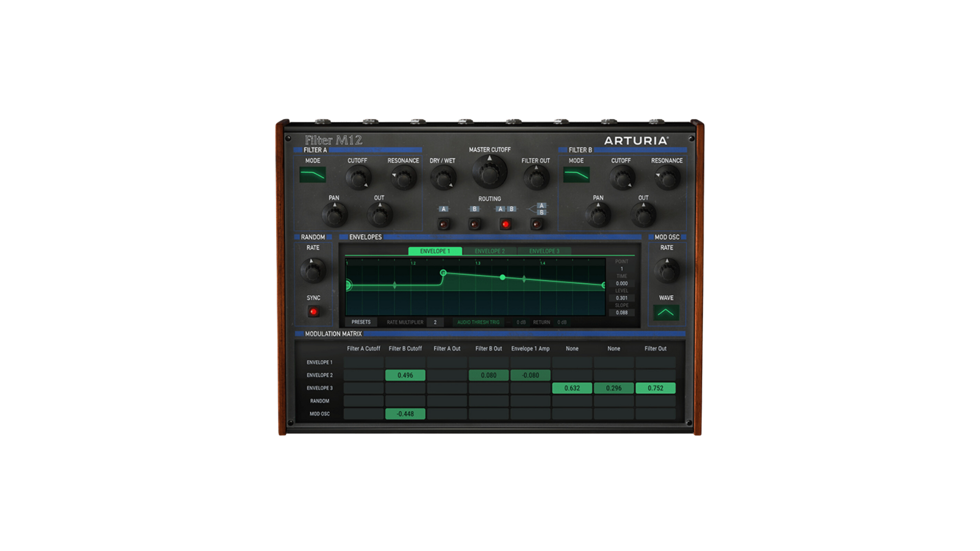The height and width of the screenshot is (551, 980).
Task: Click the Arturia logo
Action: click(636, 141)
